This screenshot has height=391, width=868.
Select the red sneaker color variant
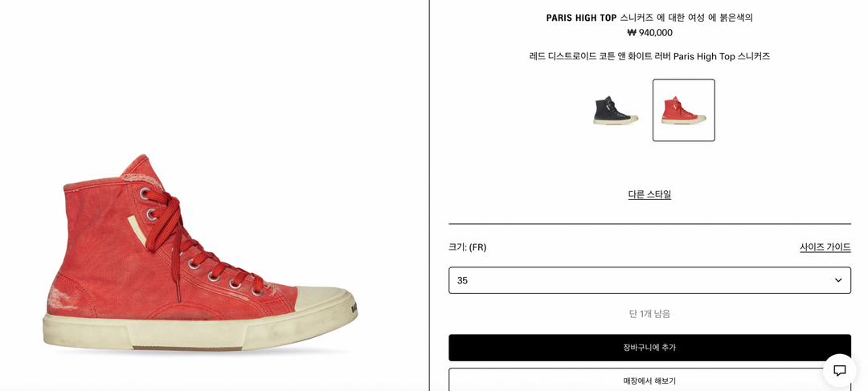pyautogui.click(x=684, y=110)
